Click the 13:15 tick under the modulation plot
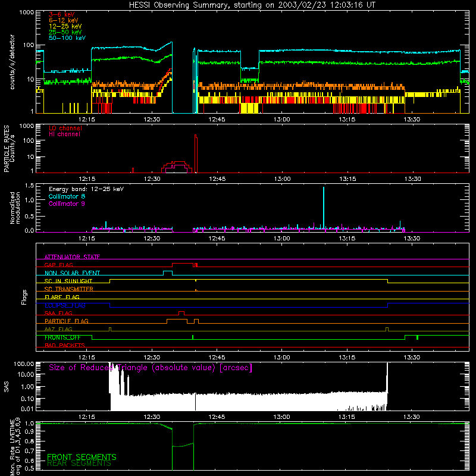Viewport: 476px width, 476px height. (x=347, y=239)
